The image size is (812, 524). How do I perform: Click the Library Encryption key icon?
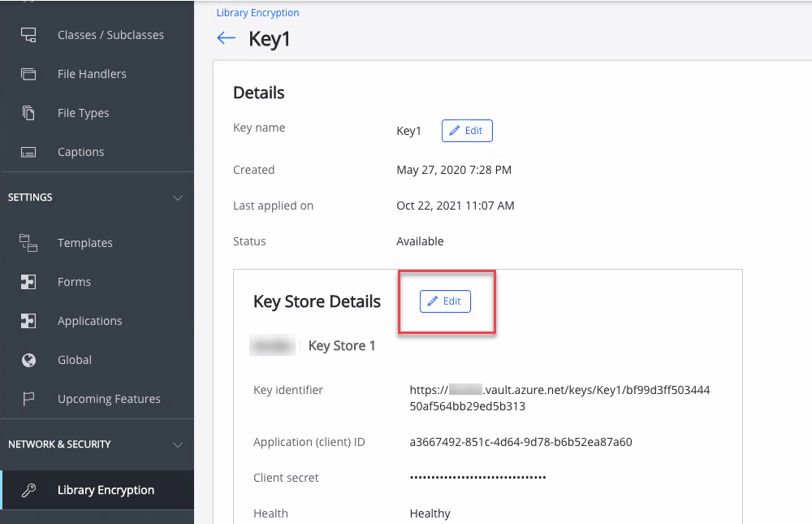click(x=28, y=490)
